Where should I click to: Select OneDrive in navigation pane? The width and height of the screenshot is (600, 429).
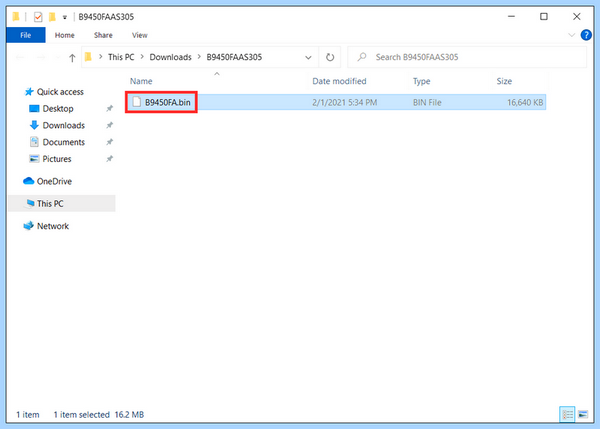tap(54, 181)
